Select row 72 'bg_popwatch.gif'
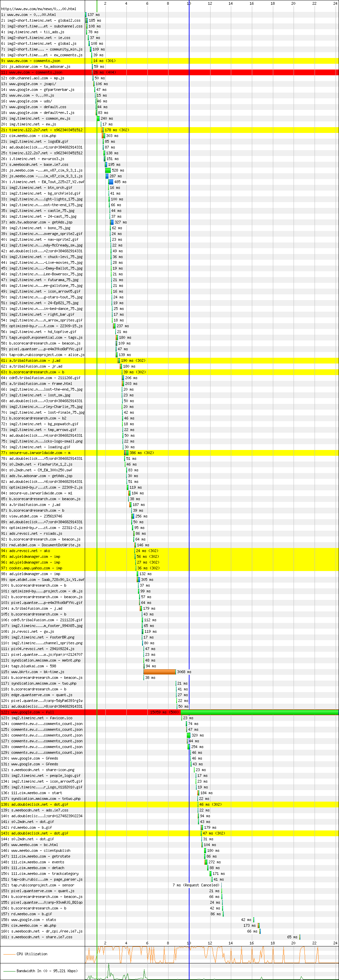The width and height of the screenshot is (339, 980). tap(169, 424)
